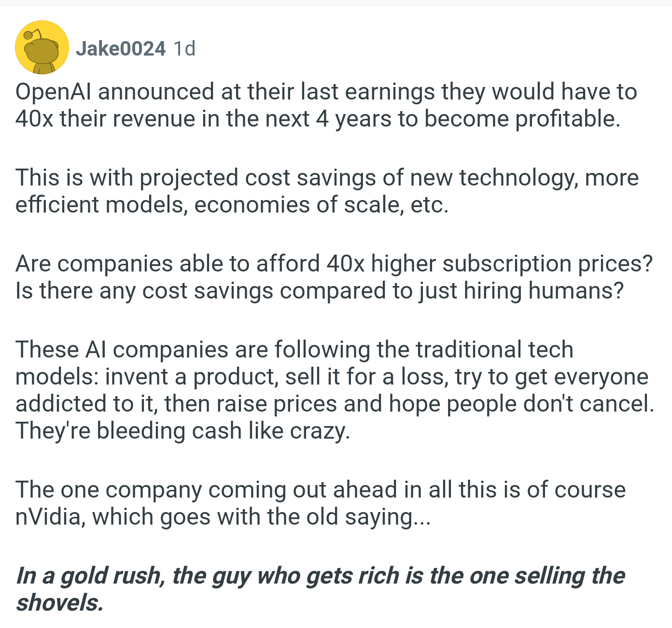Click the paragraph mentioning projected cost savings

pyautogui.click(x=327, y=191)
